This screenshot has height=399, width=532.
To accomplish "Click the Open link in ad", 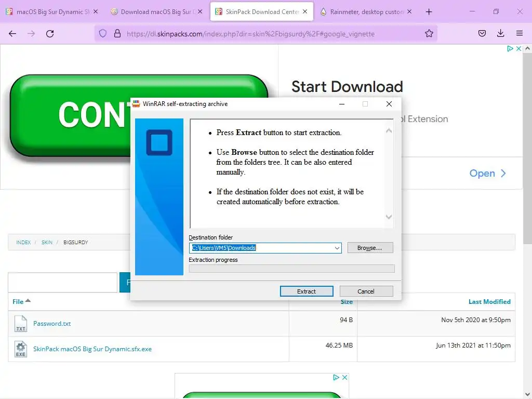I will pos(487,174).
